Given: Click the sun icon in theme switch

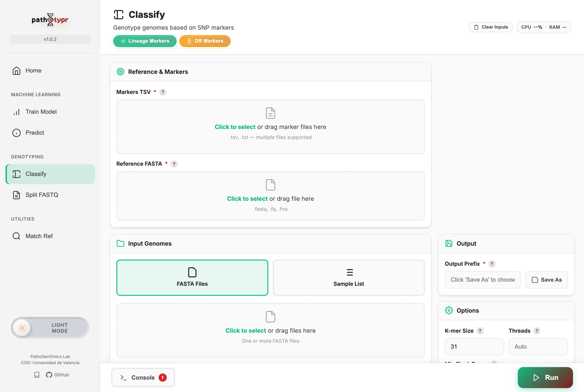Looking at the screenshot, I should [22, 328].
